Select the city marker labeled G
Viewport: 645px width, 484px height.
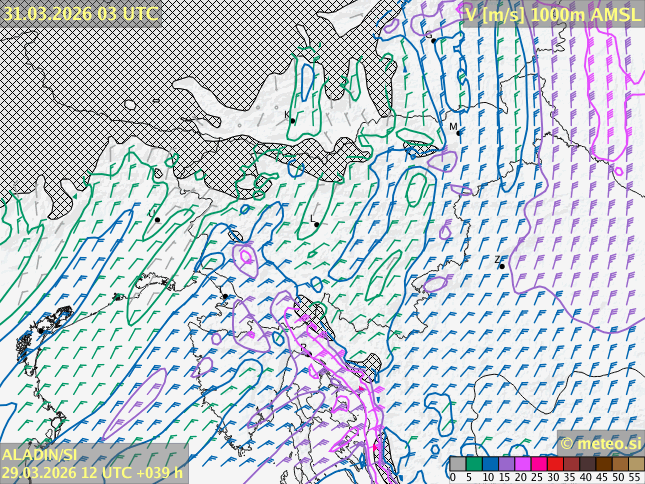[x=431, y=40]
